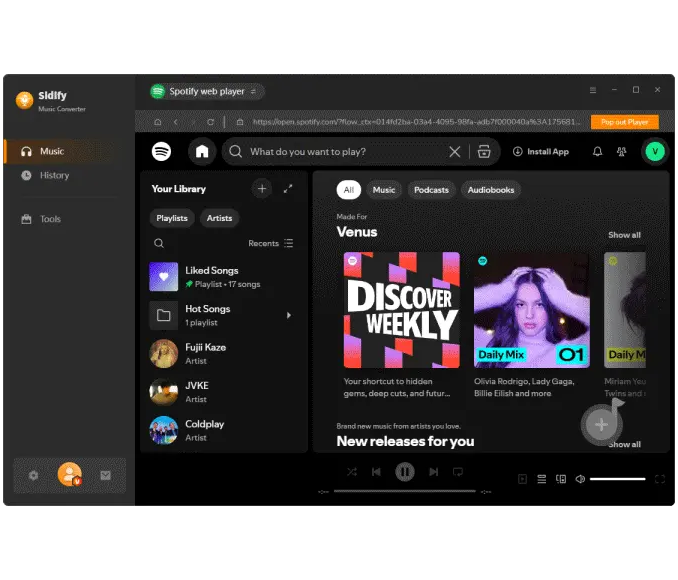The height and width of the screenshot is (580, 678).
Task: Open Coldplay artist in library
Action: point(222,430)
